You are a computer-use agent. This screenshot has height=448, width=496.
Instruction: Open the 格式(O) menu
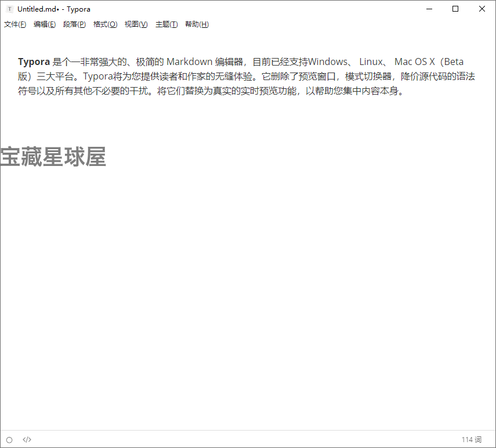point(106,24)
